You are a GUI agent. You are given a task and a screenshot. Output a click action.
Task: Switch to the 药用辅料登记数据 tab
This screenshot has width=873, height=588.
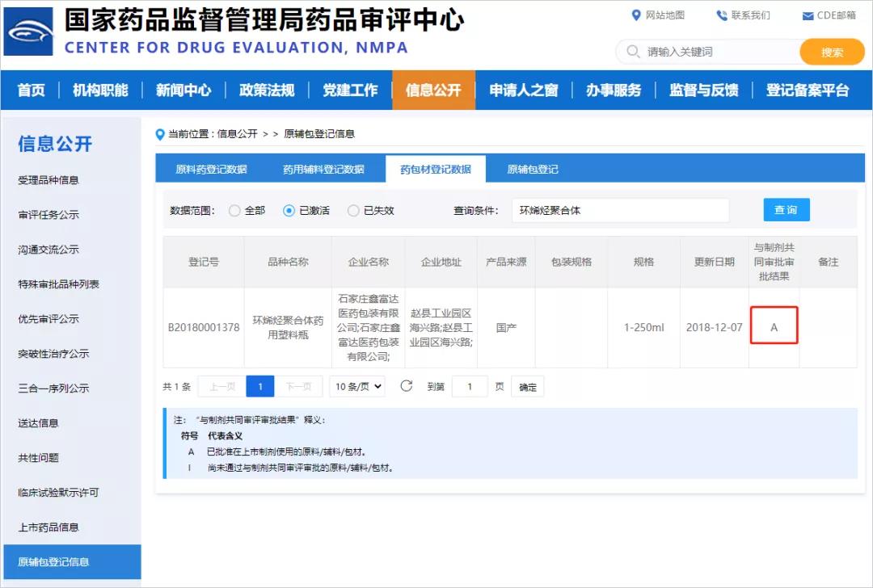click(323, 170)
